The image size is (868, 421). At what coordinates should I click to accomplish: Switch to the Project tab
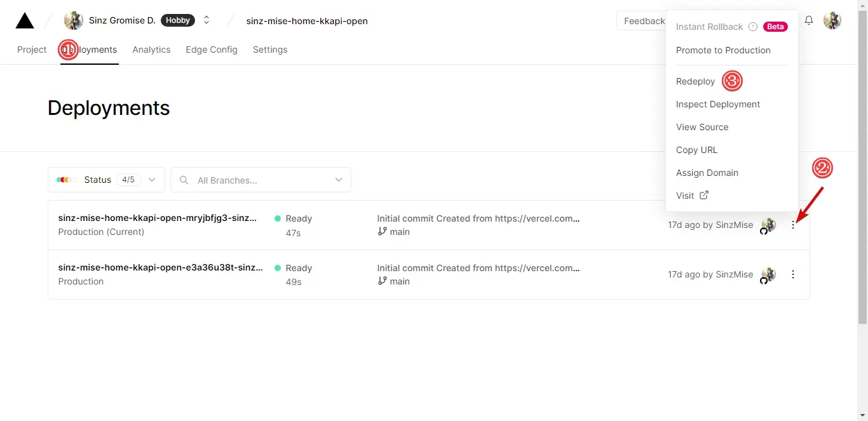coord(32,50)
